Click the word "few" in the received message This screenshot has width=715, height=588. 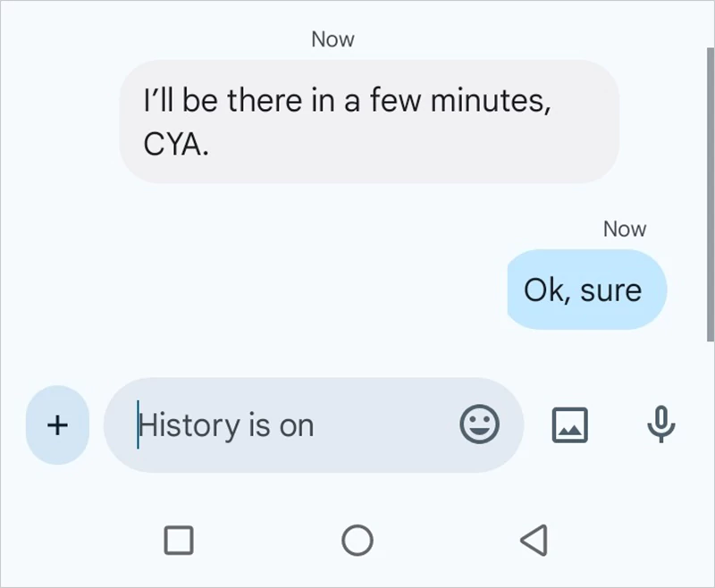395,101
